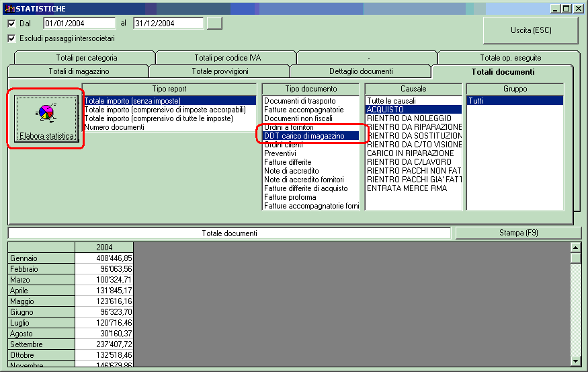Select Fatture differite document type
Screen dimensions: 588x372
pyautogui.click(x=311, y=162)
